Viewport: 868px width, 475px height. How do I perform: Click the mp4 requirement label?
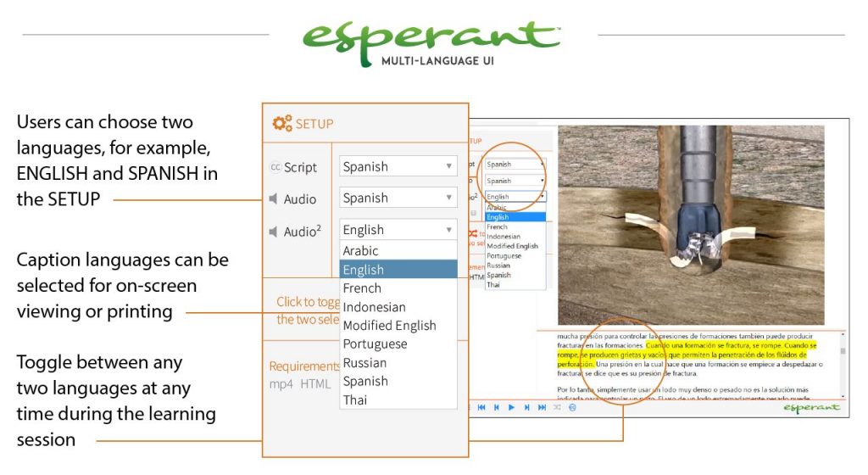(x=281, y=383)
